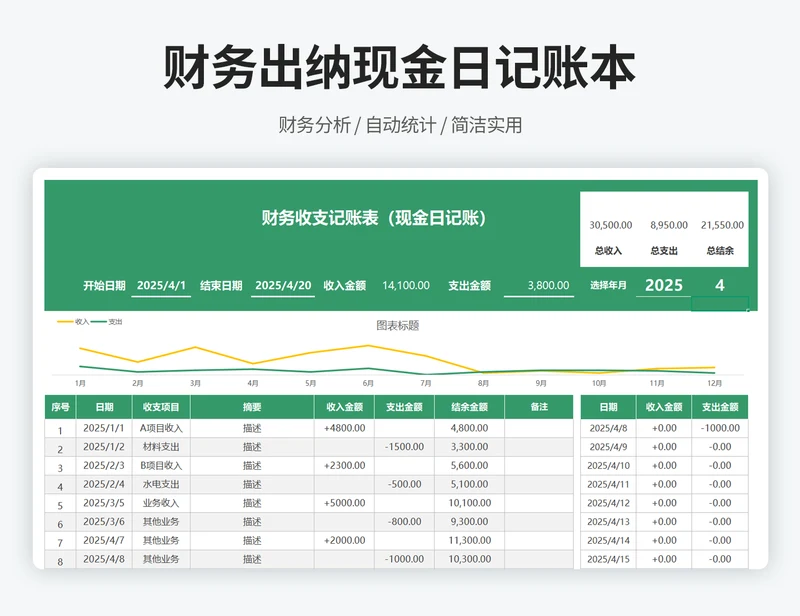This screenshot has height=616, width=800.
Task: Select the start date field 2025/4/1
Action: coord(161,285)
